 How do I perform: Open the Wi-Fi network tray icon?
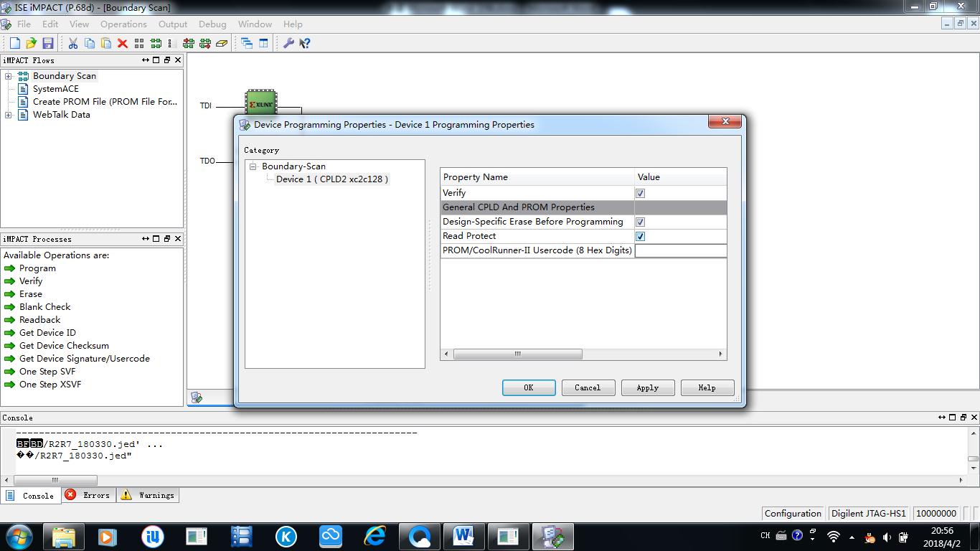[x=834, y=537]
